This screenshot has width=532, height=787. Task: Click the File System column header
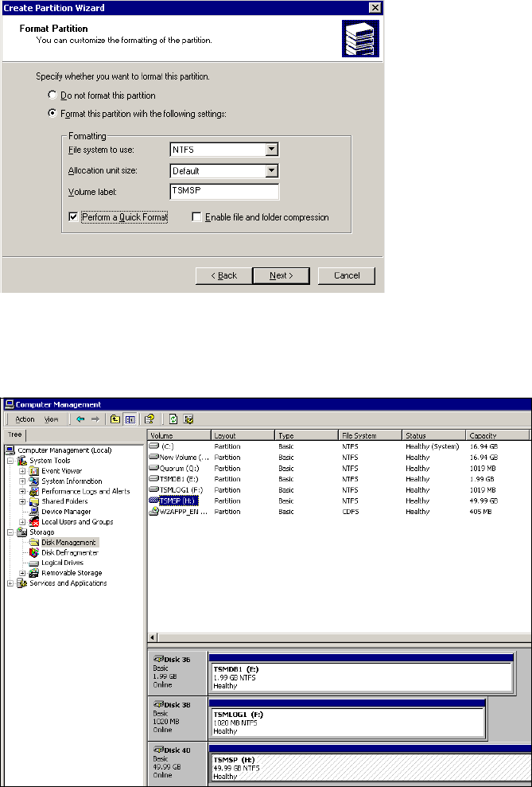(371, 435)
